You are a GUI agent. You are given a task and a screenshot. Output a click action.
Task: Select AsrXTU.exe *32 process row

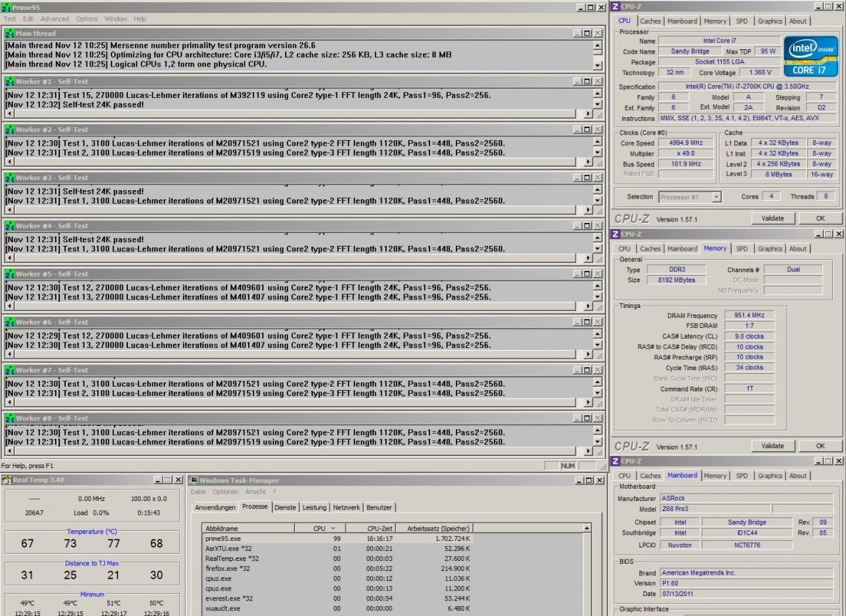(338, 549)
